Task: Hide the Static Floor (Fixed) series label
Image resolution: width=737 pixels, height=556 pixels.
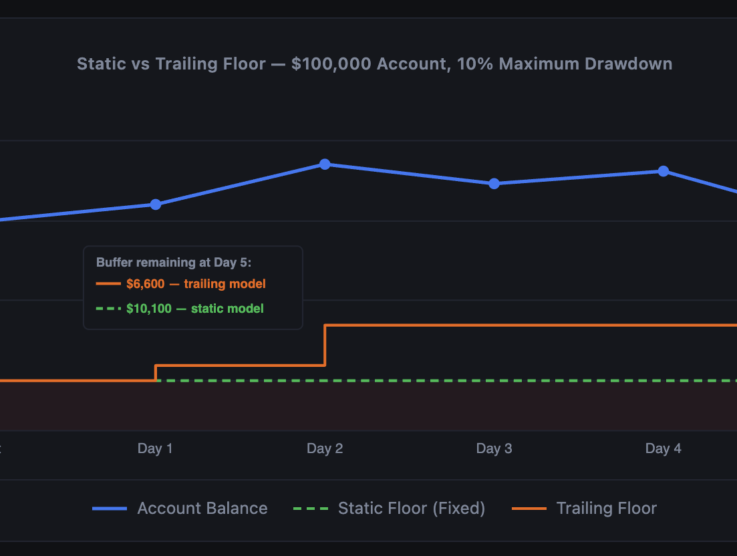Action: pos(411,508)
